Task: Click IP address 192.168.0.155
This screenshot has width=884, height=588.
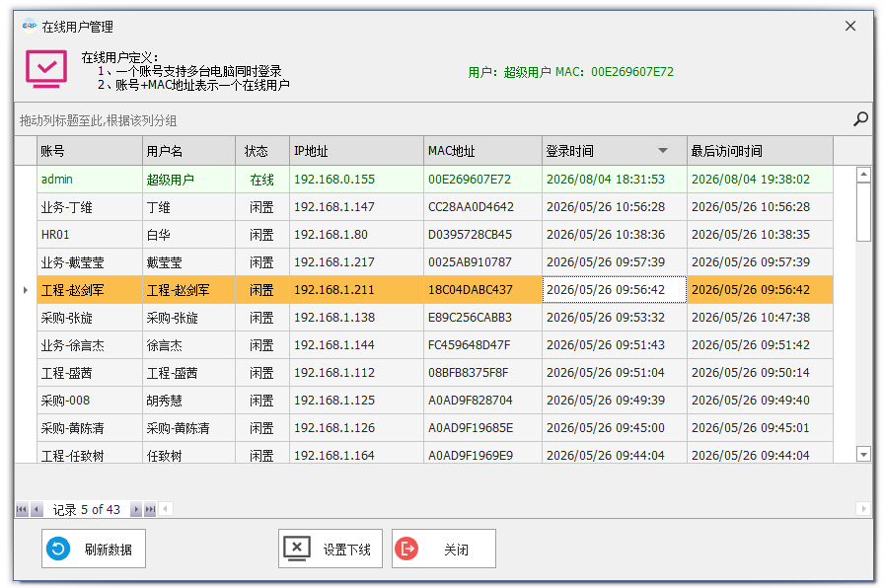Action: 356,180
